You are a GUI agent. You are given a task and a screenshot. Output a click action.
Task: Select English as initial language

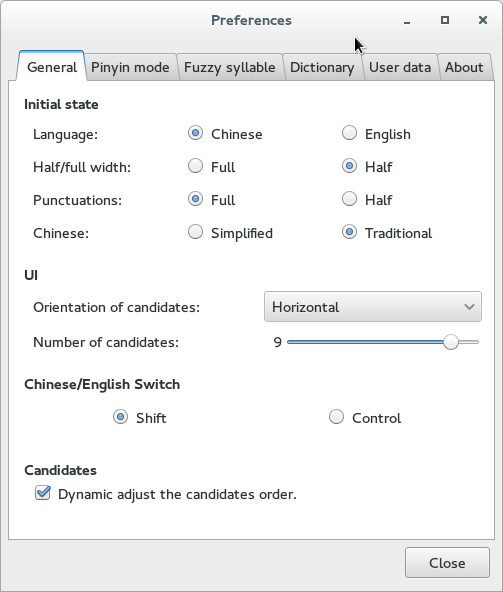(349, 133)
